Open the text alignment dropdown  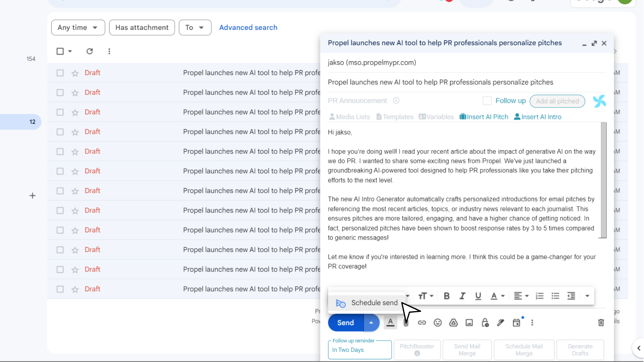(x=521, y=296)
